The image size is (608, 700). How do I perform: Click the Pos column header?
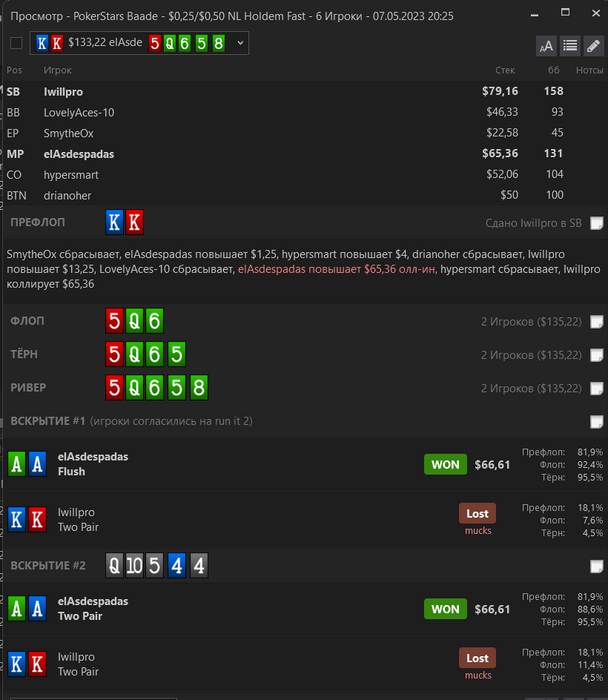point(14,70)
